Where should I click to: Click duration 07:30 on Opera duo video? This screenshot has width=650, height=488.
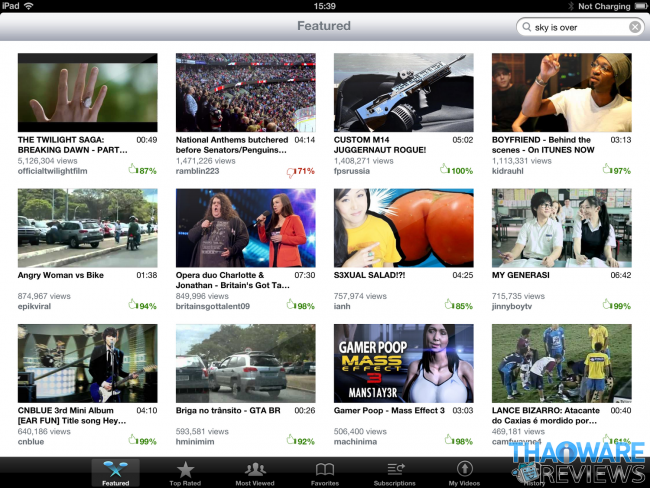coord(305,275)
